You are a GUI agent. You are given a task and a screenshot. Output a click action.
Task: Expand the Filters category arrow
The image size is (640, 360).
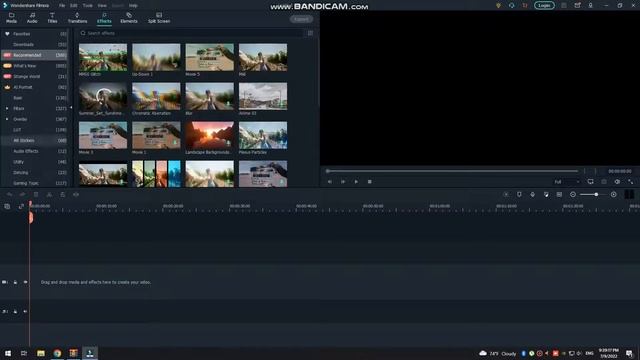pos(7,109)
